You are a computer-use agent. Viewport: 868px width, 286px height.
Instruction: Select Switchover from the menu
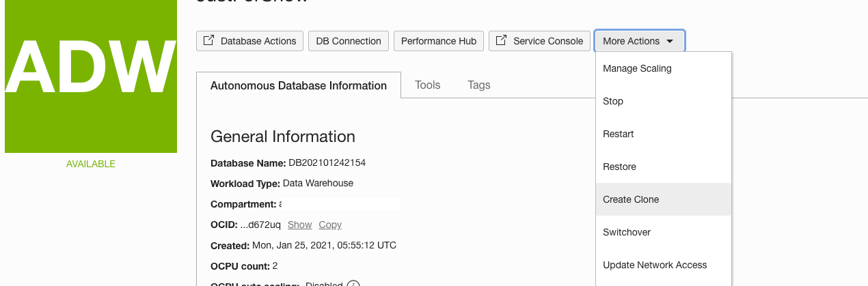pyautogui.click(x=627, y=232)
